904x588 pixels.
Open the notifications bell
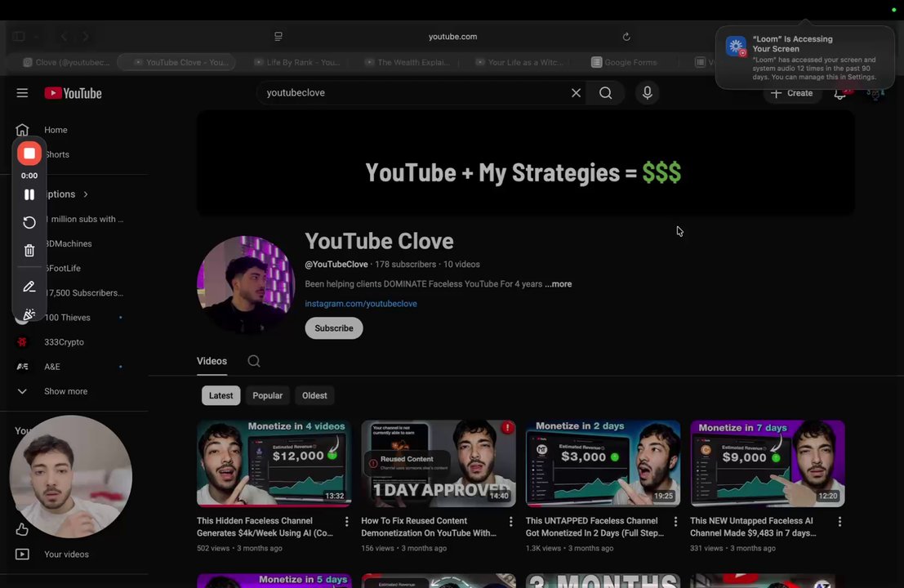pyautogui.click(x=840, y=93)
